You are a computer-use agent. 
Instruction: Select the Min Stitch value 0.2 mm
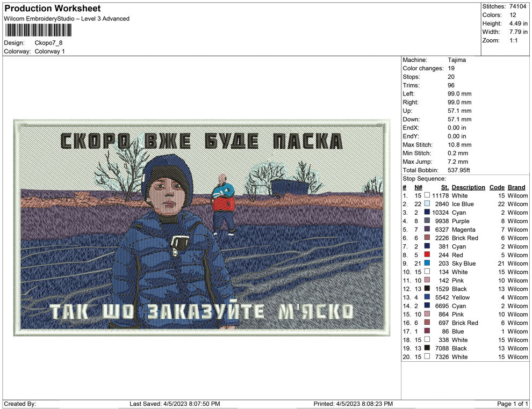click(458, 153)
